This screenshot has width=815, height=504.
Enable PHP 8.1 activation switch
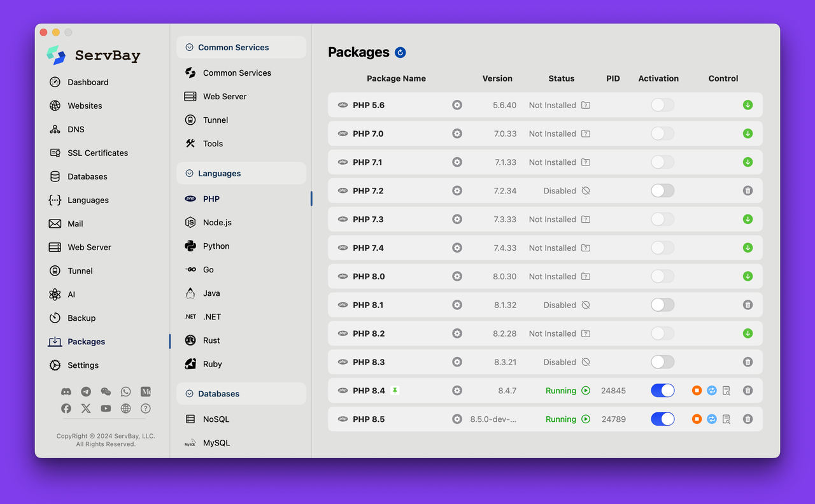[x=662, y=305]
